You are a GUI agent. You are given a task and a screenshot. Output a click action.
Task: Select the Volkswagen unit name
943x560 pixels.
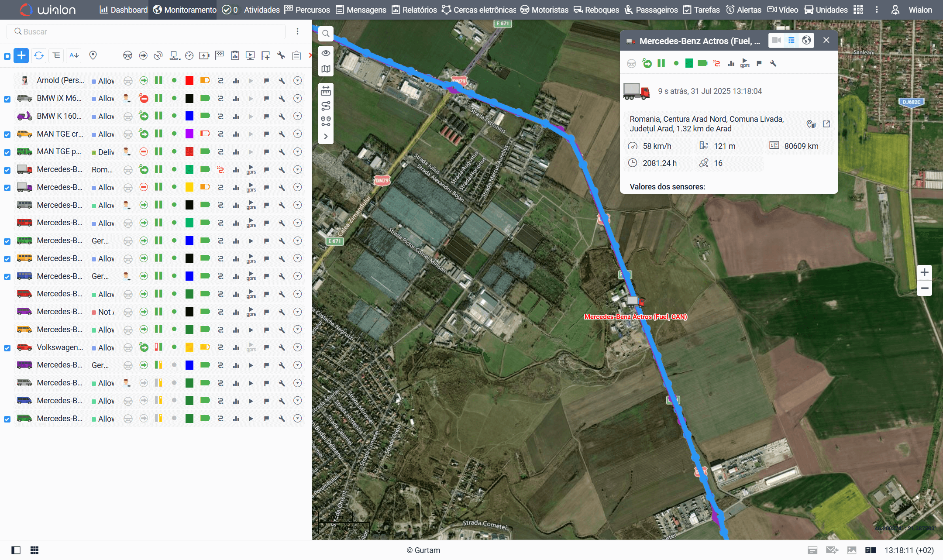coord(60,347)
